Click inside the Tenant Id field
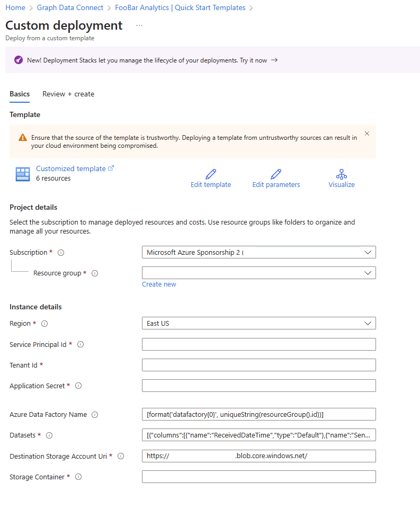420x509 pixels. coord(258,365)
